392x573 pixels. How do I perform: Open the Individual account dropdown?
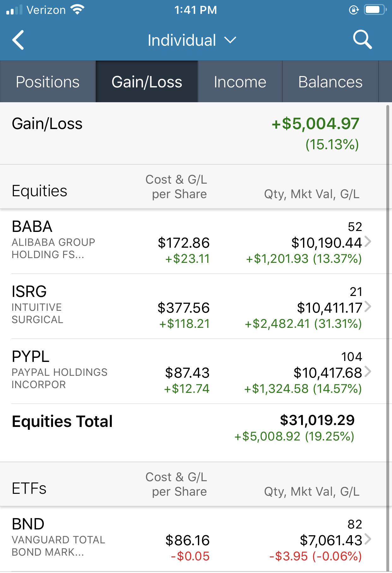[x=192, y=40]
